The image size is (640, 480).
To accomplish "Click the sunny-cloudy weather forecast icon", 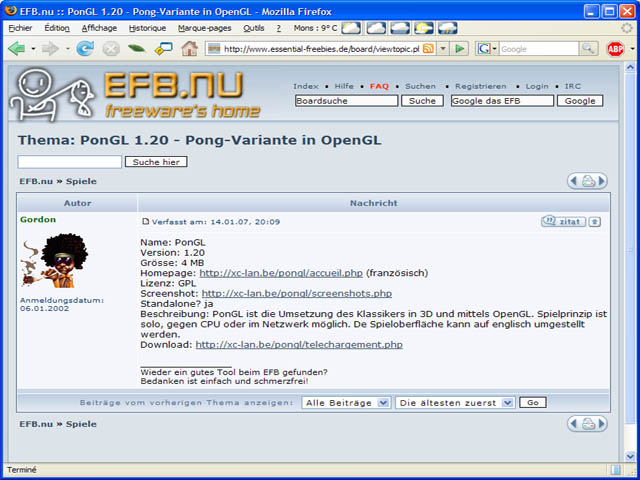I will point(424,28).
